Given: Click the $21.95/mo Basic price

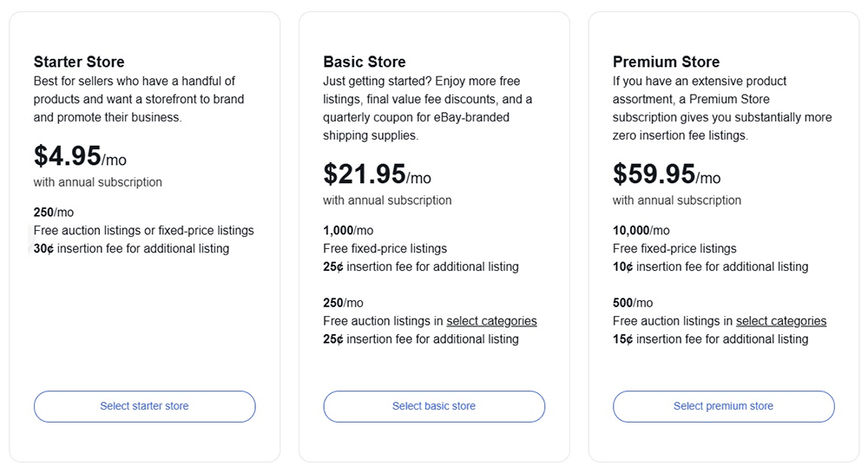Looking at the screenshot, I should click(377, 175).
